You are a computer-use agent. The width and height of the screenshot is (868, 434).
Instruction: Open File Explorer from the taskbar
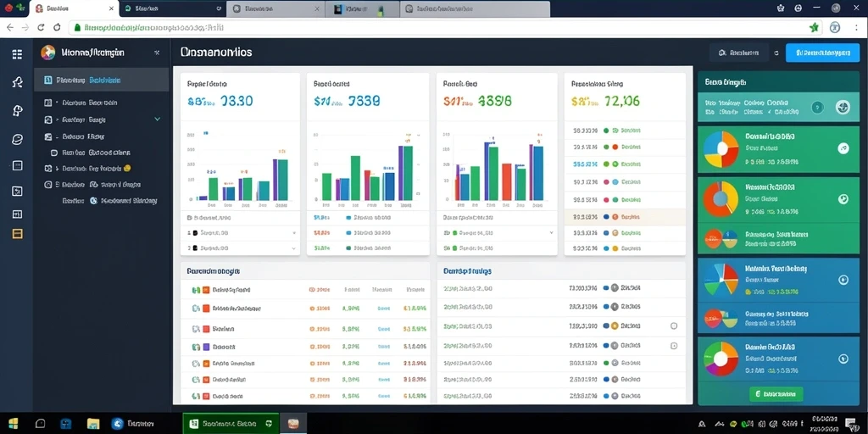click(93, 424)
